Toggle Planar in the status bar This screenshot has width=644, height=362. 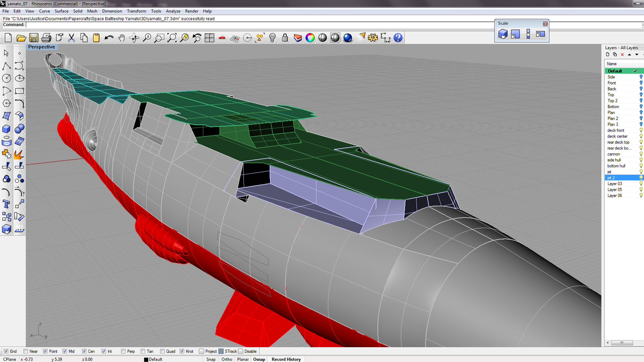click(243, 359)
